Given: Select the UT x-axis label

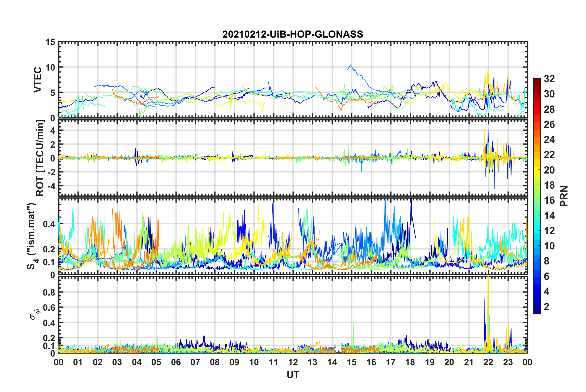Looking at the screenshot, I should 293,375.
